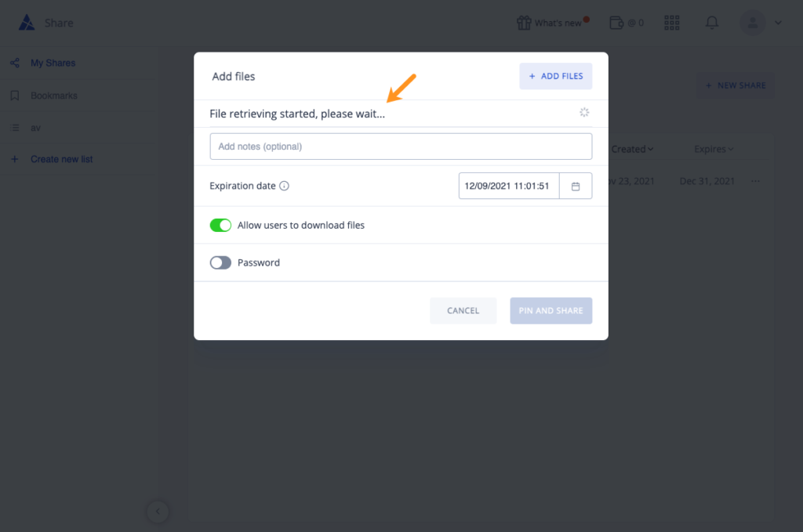Viewport: 803px width, 532px height.
Task: Click the Expiration date info icon
Action: pyautogui.click(x=284, y=186)
